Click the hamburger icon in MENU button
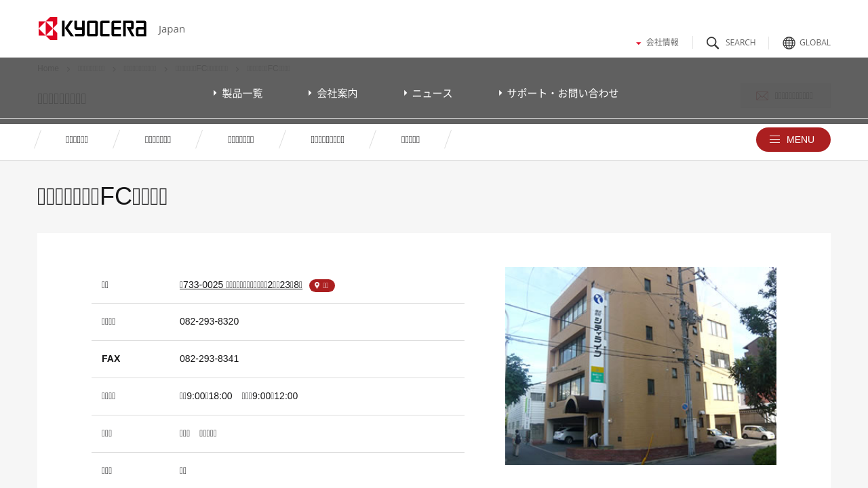This screenshot has width=868, height=488. pos(774,140)
